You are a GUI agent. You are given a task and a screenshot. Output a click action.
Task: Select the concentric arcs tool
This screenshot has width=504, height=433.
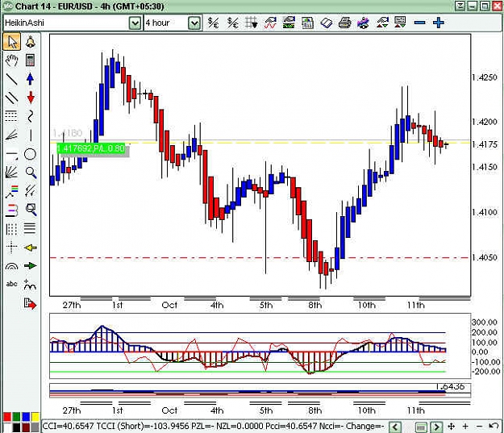(x=12, y=266)
